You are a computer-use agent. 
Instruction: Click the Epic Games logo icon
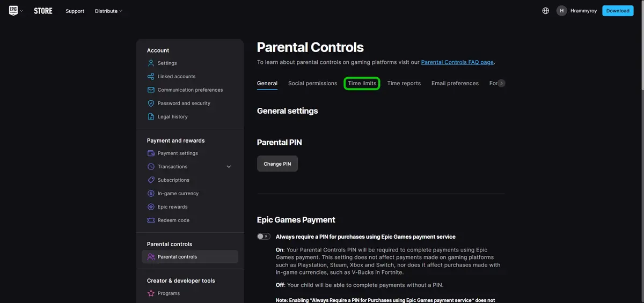pos(13,11)
